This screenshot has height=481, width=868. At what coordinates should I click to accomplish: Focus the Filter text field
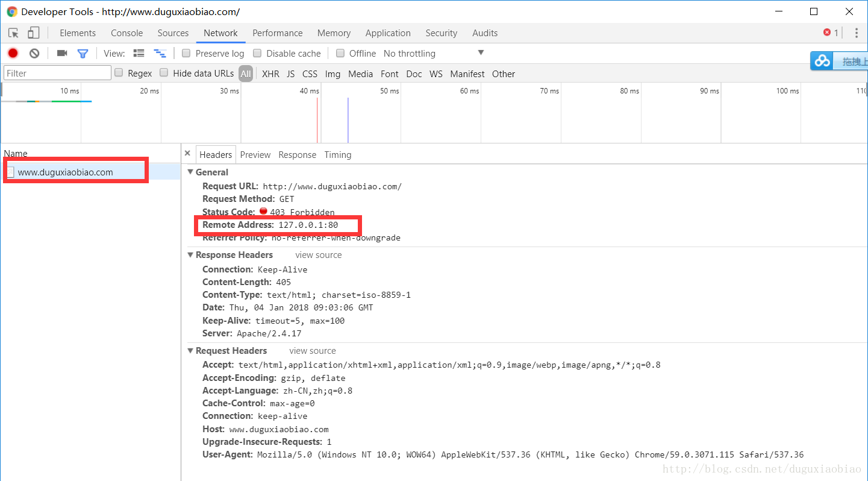pyautogui.click(x=57, y=73)
